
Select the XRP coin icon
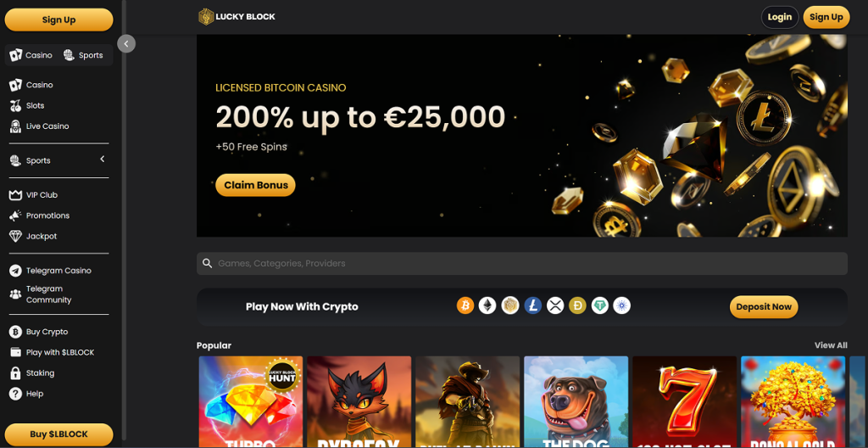(x=555, y=305)
